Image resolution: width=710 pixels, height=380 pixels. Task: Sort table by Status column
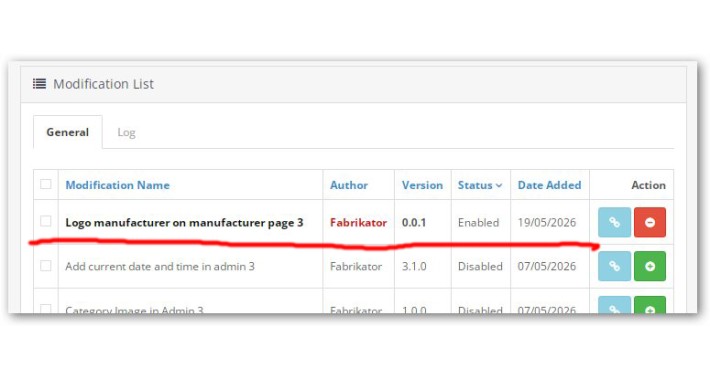coord(480,185)
